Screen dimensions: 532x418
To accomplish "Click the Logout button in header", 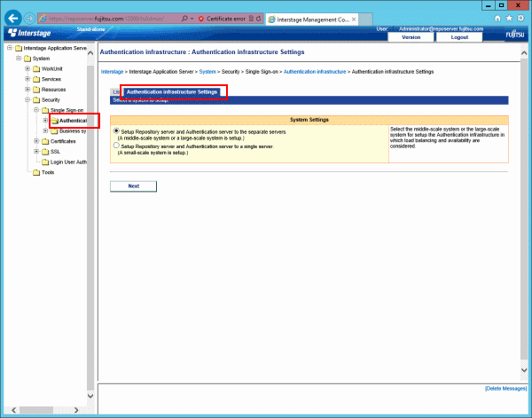I will click(459, 37).
